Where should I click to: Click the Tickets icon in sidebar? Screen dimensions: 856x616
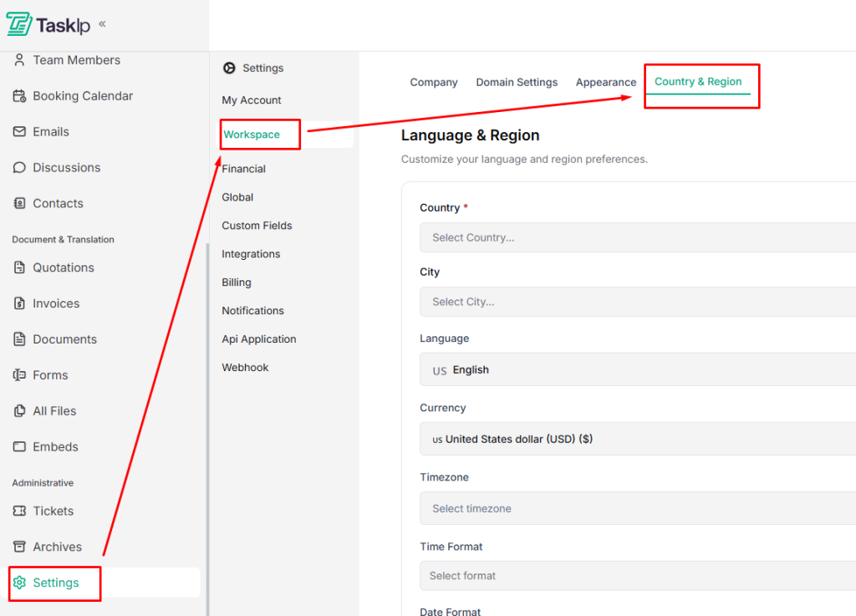19,511
